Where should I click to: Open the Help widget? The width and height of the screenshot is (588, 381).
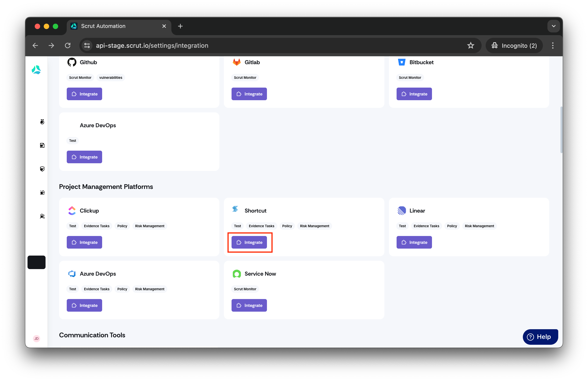540,337
